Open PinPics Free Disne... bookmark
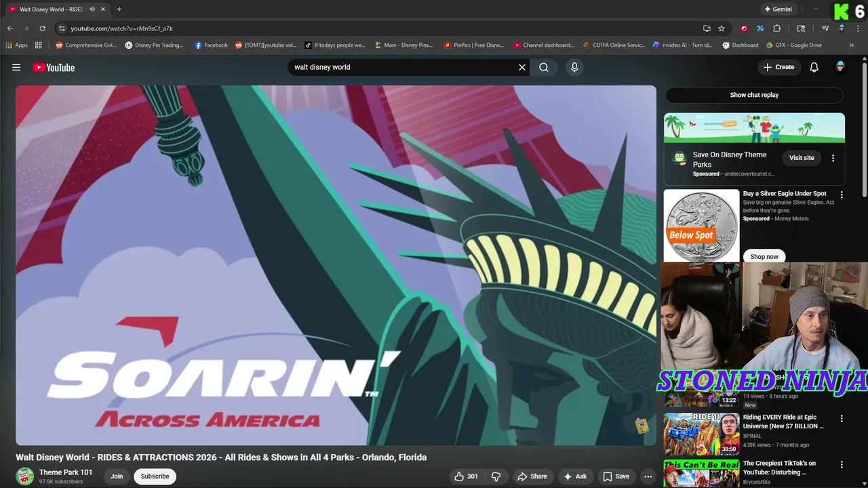Screen dimensions: 868x488 tap(474, 45)
